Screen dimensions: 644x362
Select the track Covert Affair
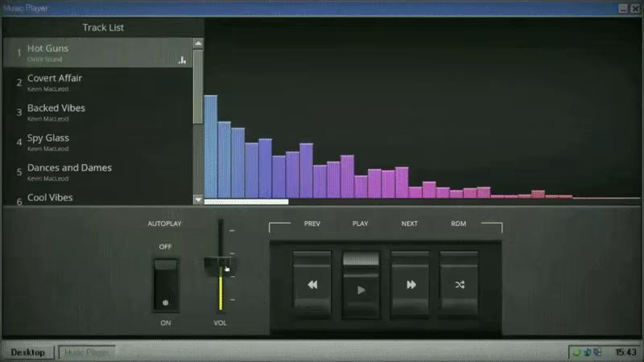coord(97,83)
